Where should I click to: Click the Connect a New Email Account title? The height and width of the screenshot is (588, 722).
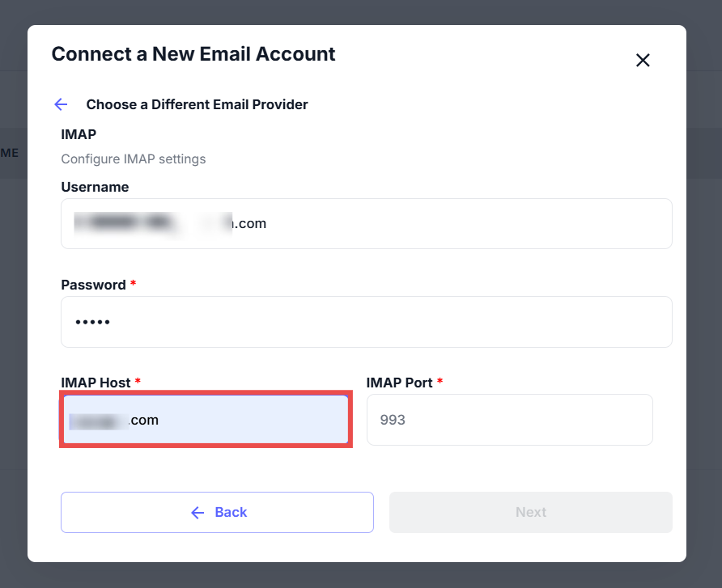point(193,54)
